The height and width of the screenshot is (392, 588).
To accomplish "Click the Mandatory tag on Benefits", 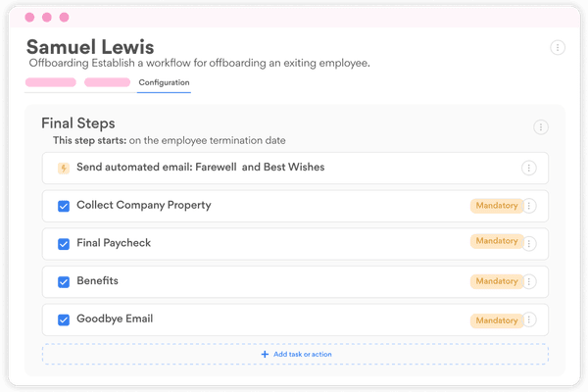I will (x=495, y=281).
